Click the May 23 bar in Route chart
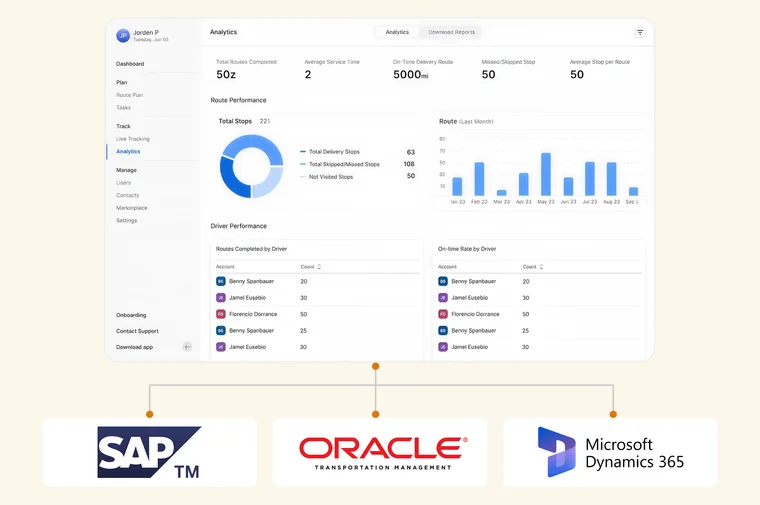760x505 pixels. point(546,174)
